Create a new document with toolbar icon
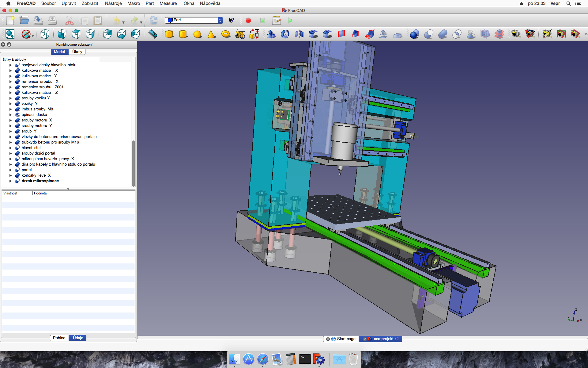The image size is (588, 368). 10,21
